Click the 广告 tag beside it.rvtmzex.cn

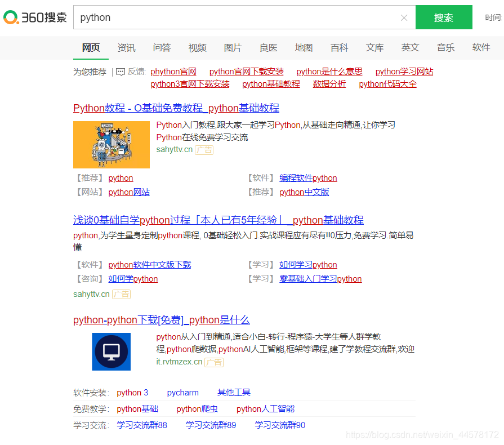214,362
